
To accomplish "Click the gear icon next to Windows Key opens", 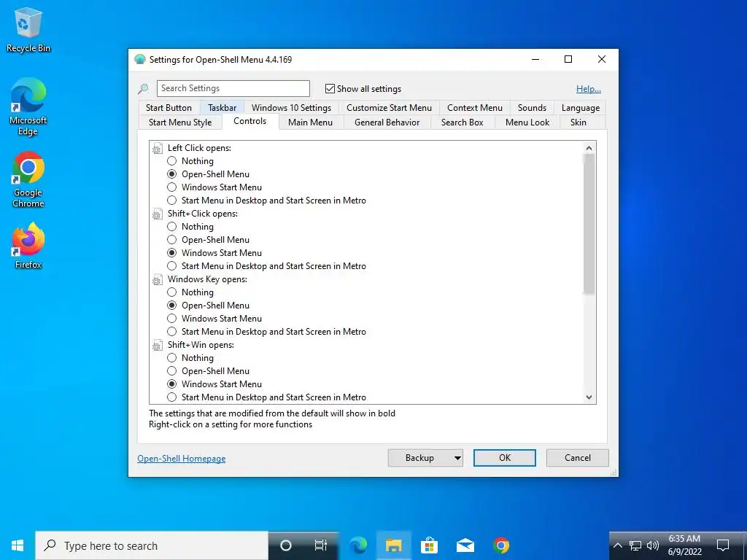I will coord(158,281).
